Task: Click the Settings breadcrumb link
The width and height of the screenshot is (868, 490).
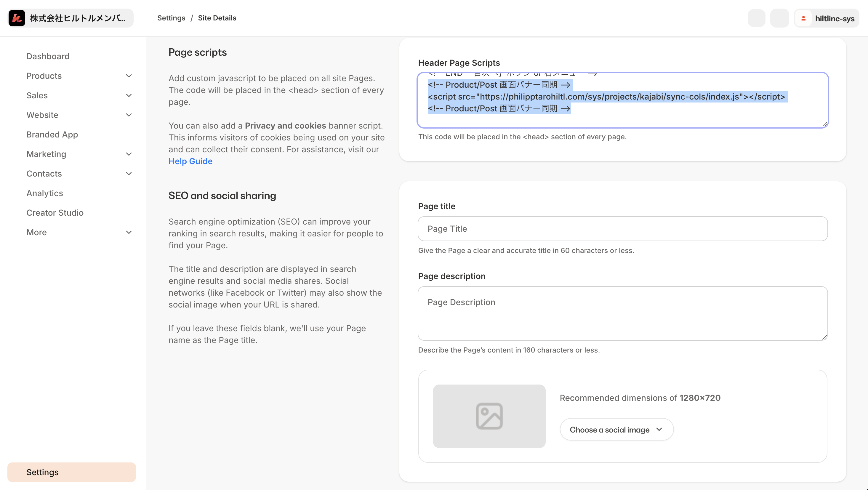Action: [171, 18]
